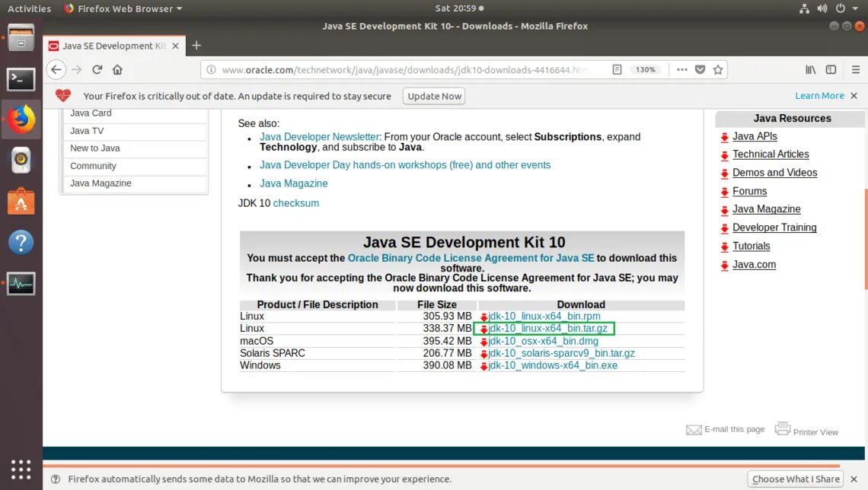Viewport: 868px width, 490px height.
Task: Open New to Java sidebar item
Action: click(x=94, y=148)
